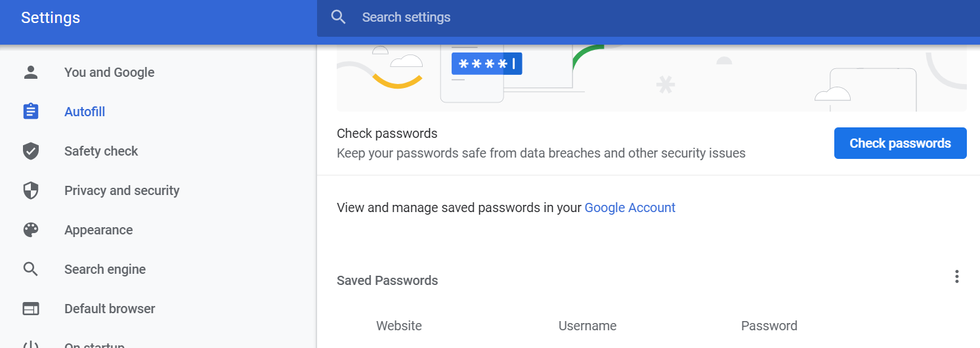
Task: Navigate to the Search engine label
Action: click(x=105, y=269)
